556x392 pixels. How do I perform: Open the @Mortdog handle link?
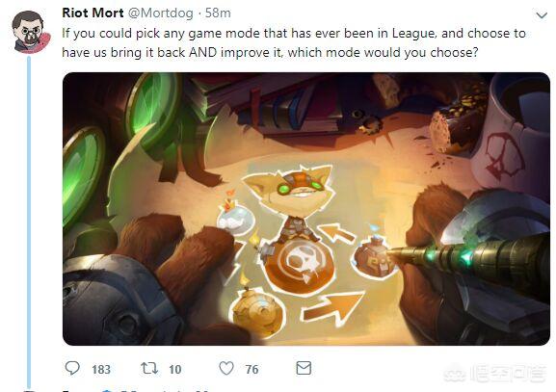coord(160,13)
